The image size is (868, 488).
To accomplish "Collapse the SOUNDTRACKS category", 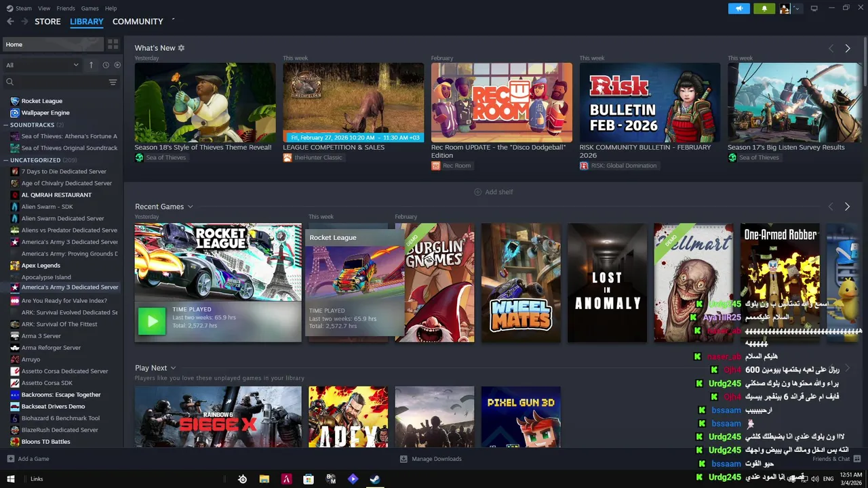I will point(32,125).
